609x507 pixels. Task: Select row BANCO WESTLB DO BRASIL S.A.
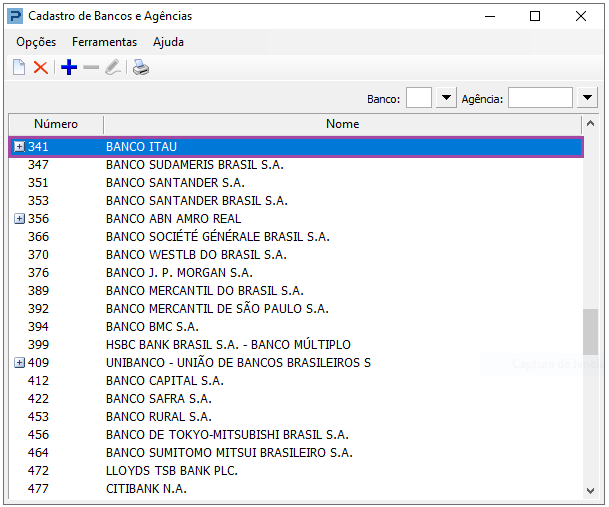coord(296,254)
